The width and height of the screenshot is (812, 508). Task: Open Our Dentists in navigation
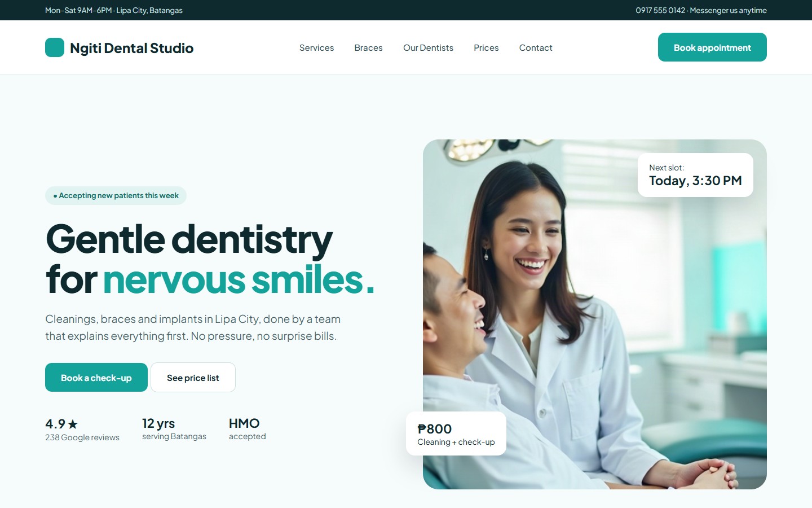(428, 48)
